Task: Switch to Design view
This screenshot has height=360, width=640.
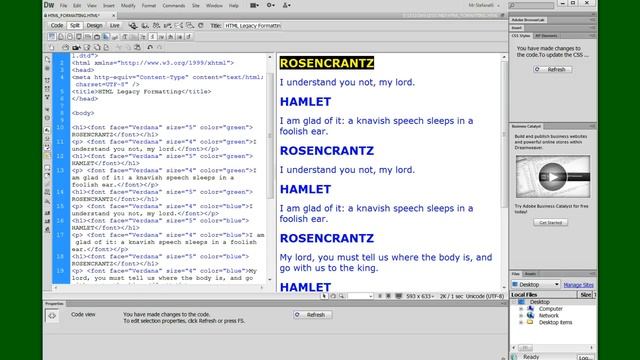Action: click(94, 25)
